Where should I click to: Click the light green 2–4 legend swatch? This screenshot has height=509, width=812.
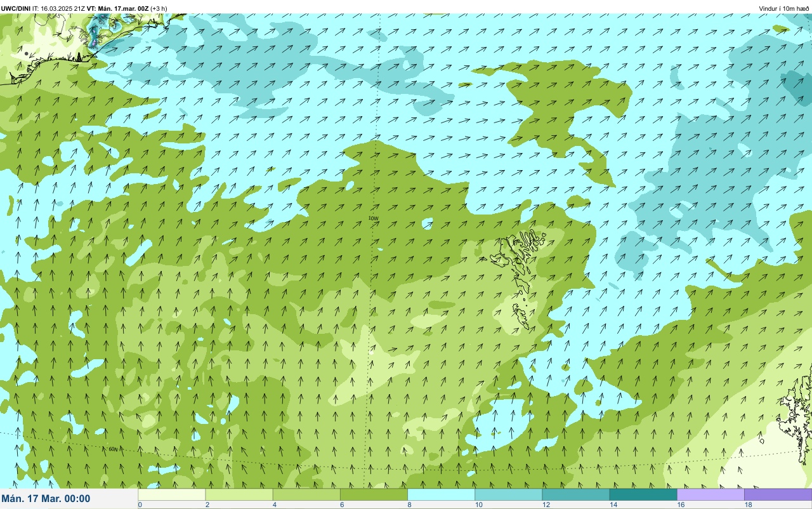pos(239,494)
